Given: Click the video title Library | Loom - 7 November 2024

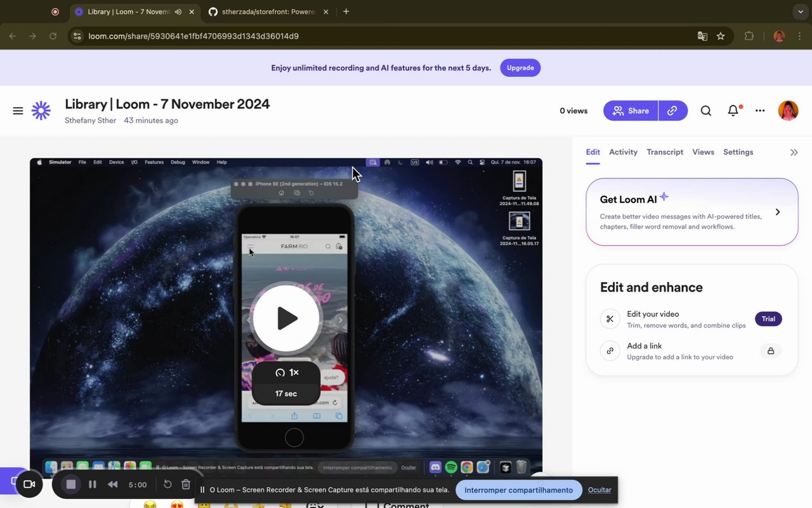Looking at the screenshot, I should (167, 104).
